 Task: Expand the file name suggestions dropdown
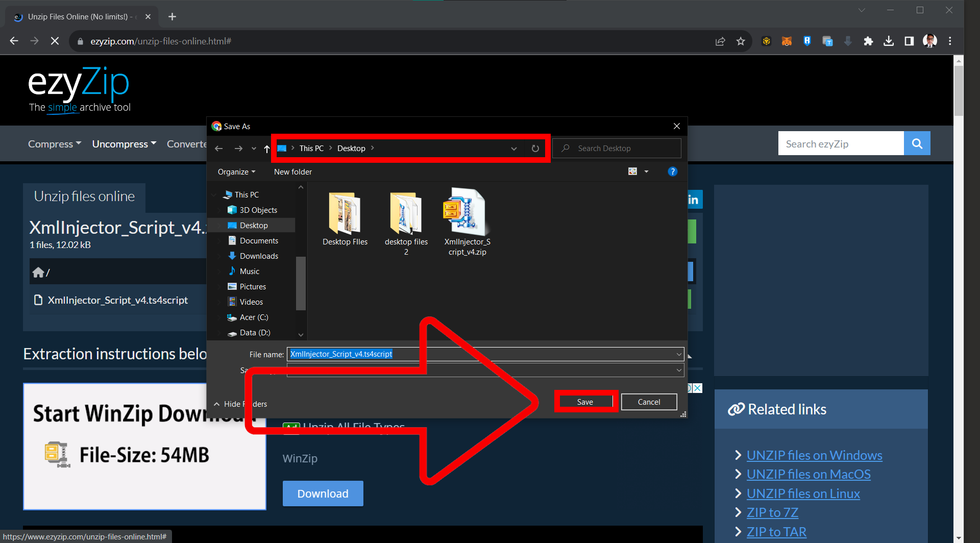click(679, 354)
